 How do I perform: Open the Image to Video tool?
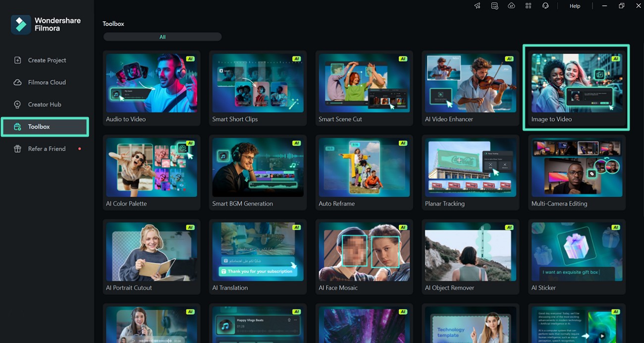[577, 88]
